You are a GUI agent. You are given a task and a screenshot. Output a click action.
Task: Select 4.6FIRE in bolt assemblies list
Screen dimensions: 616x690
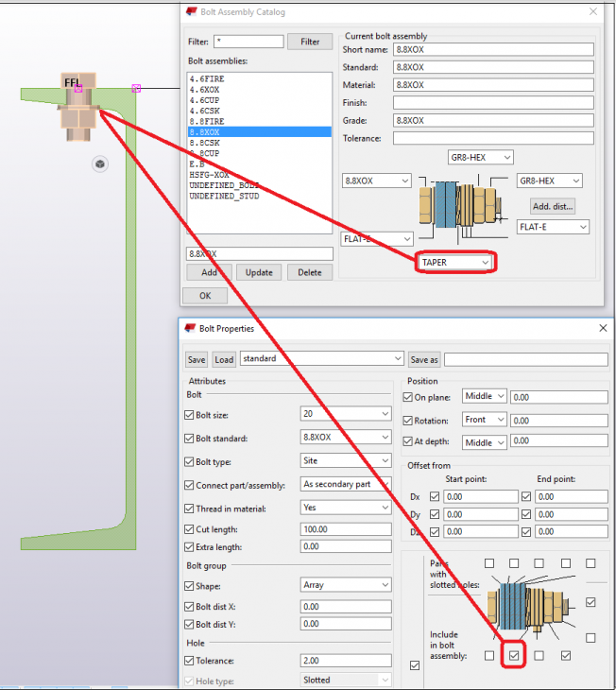coord(260,79)
